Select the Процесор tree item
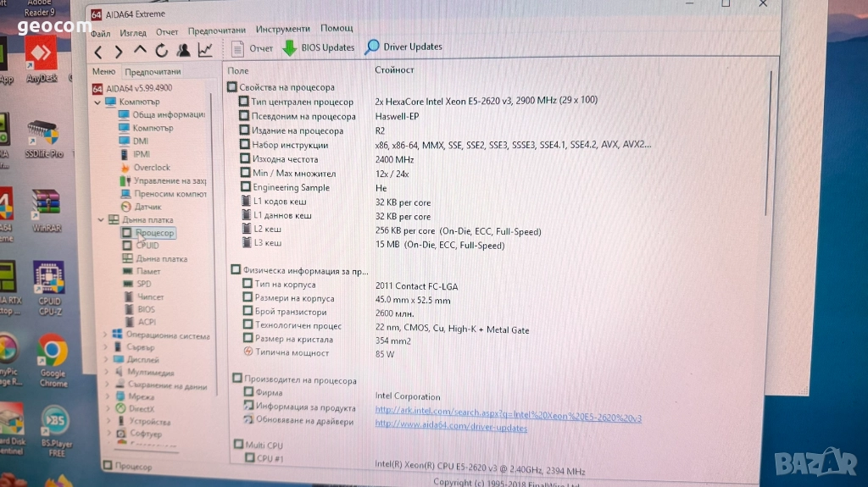The image size is (868, 487). point(147,233)
